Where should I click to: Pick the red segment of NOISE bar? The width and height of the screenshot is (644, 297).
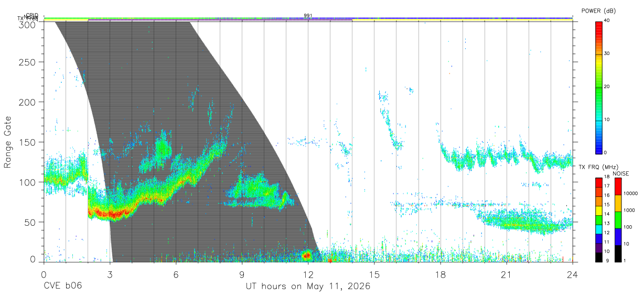click(618, 186)
